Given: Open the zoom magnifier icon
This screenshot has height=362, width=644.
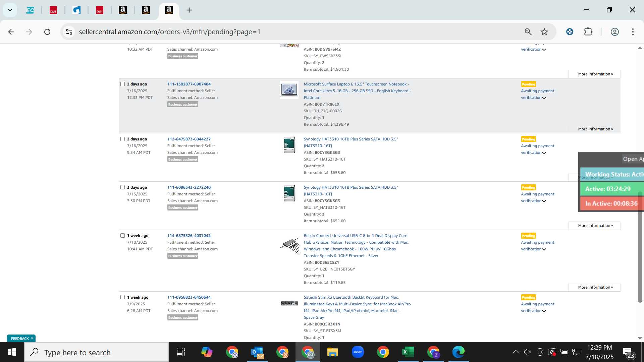Looking at the screenshot, I should [528, 32].
